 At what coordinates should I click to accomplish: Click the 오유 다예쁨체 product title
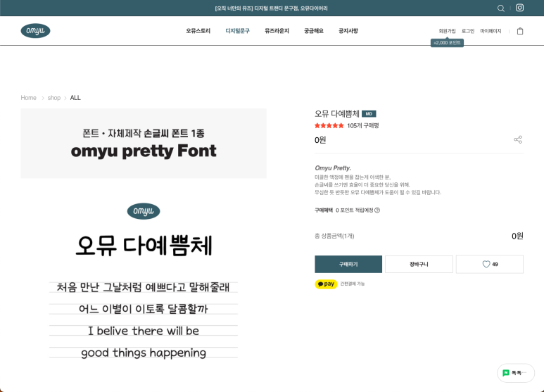click(x=337, y=114)
